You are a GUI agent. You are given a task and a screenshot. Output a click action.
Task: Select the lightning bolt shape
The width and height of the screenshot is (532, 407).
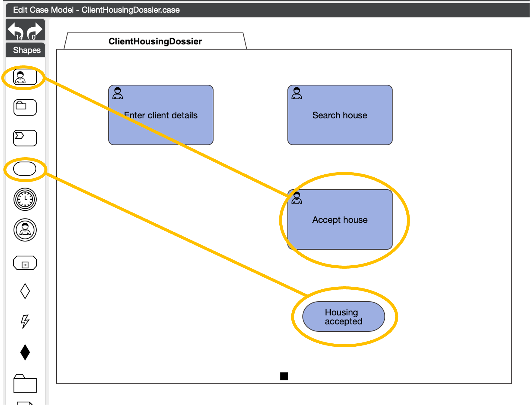[x=25, y=321]
